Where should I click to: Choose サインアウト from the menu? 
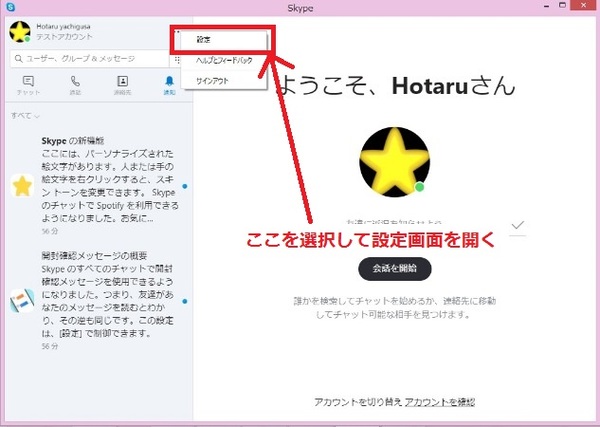[224, 81]
